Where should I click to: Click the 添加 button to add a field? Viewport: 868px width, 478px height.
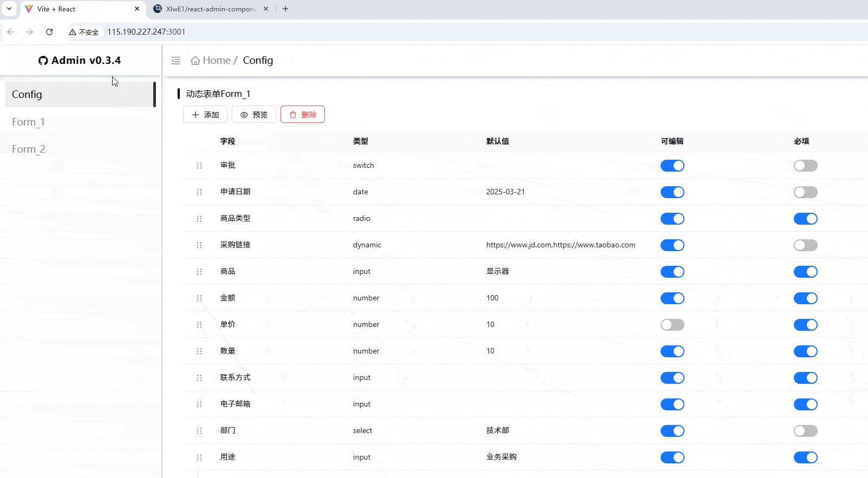(205, 115)
